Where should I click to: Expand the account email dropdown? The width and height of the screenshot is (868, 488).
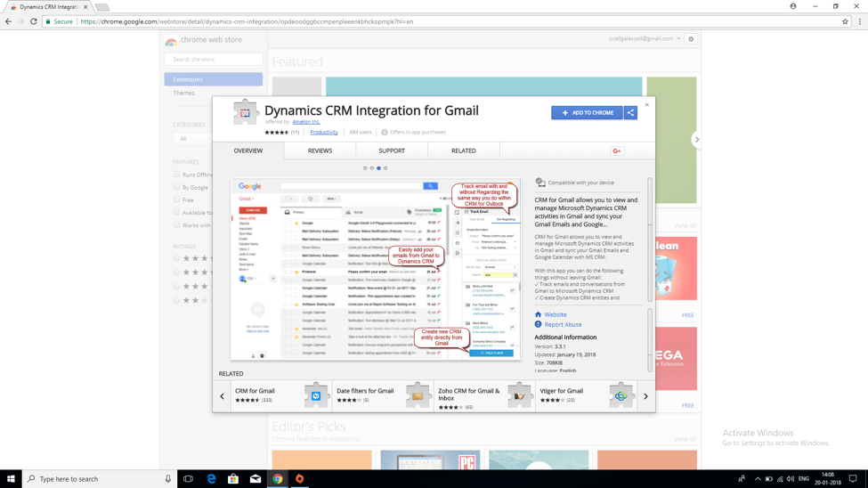[678, 39]
